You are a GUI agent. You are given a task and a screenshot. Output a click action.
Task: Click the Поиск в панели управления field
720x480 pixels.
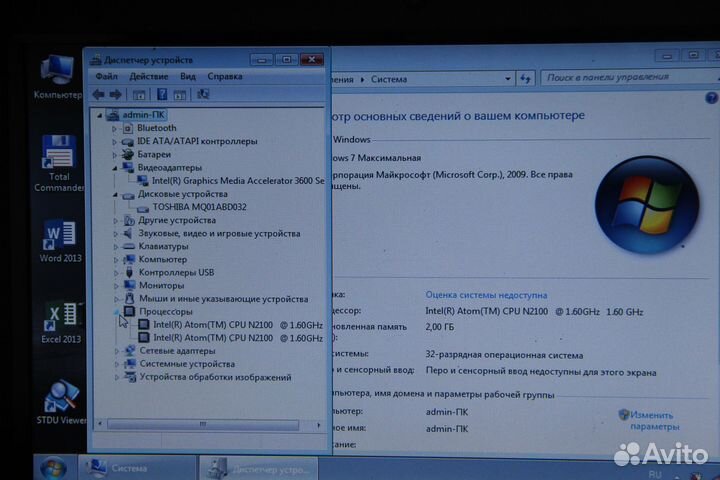630,77
